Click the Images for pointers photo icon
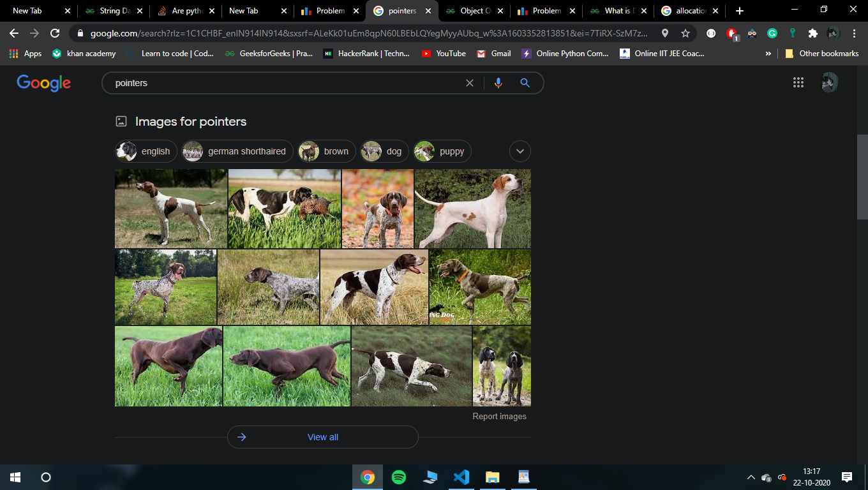The height and width of the screenshot is (490, 868). (x=121, y=121)
